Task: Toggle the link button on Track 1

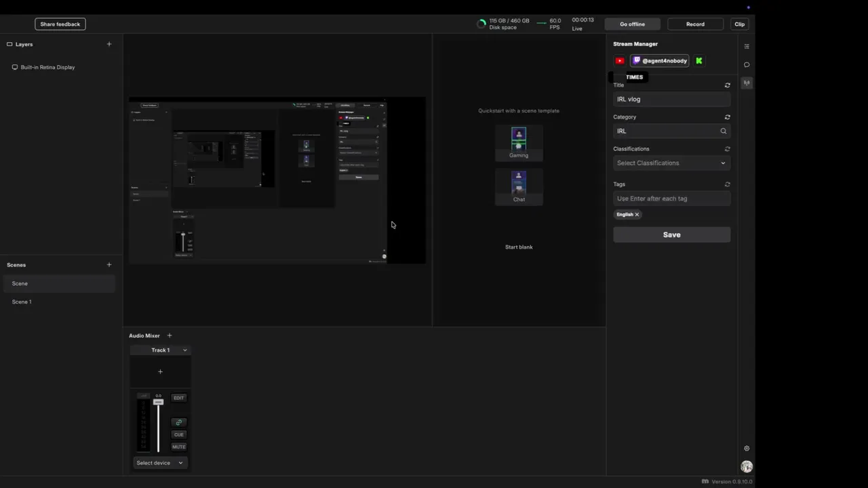Action: [179, 422]
